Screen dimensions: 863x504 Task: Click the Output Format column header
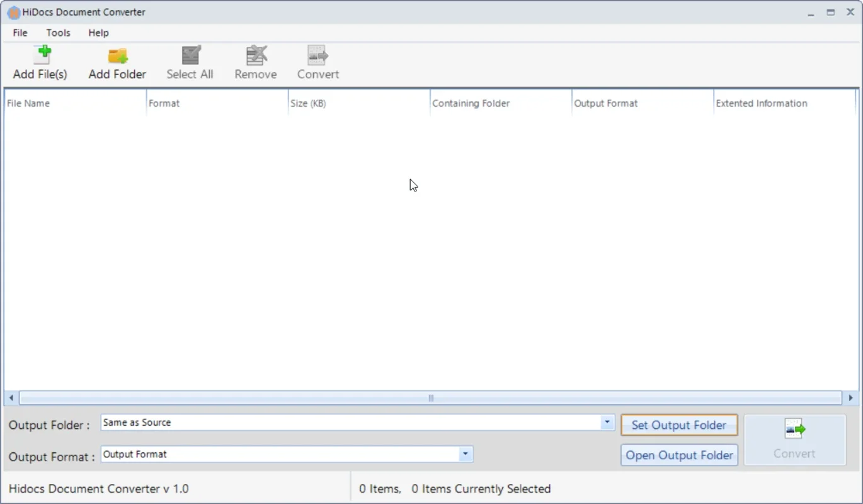point(643,103)
